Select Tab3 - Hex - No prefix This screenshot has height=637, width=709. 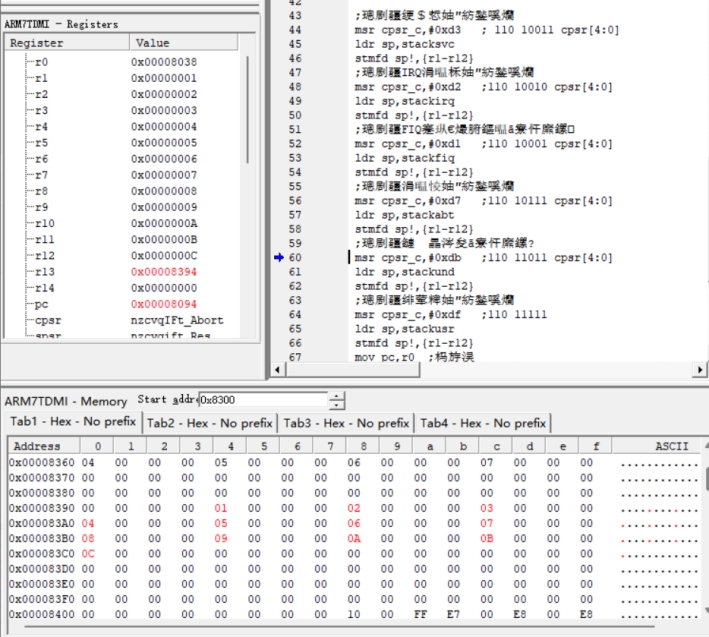point(346,423)
